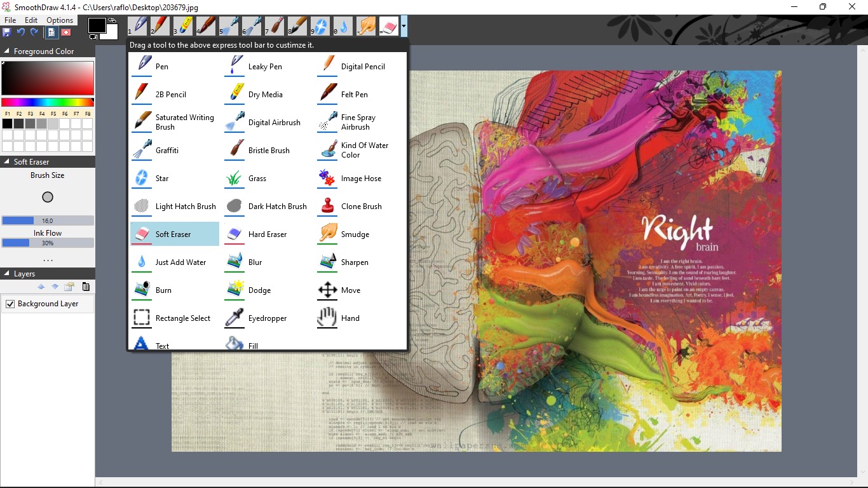
Task: Select Graffiti in the tool list
Action: coord(174,150)
